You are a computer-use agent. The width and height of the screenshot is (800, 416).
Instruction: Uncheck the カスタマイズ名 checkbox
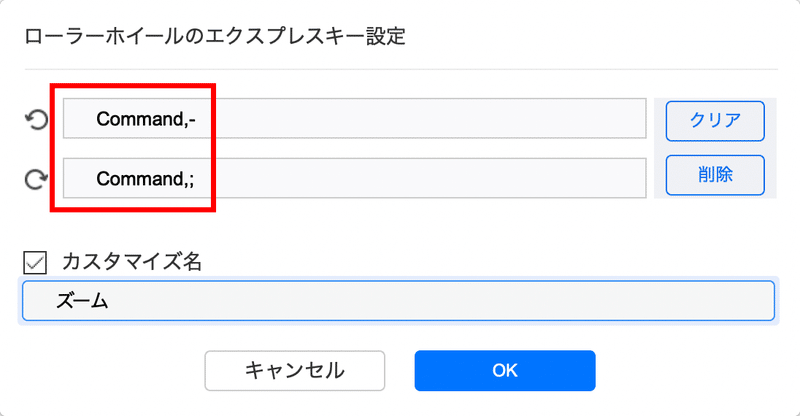pyautogui.click(x=35, y=263)
